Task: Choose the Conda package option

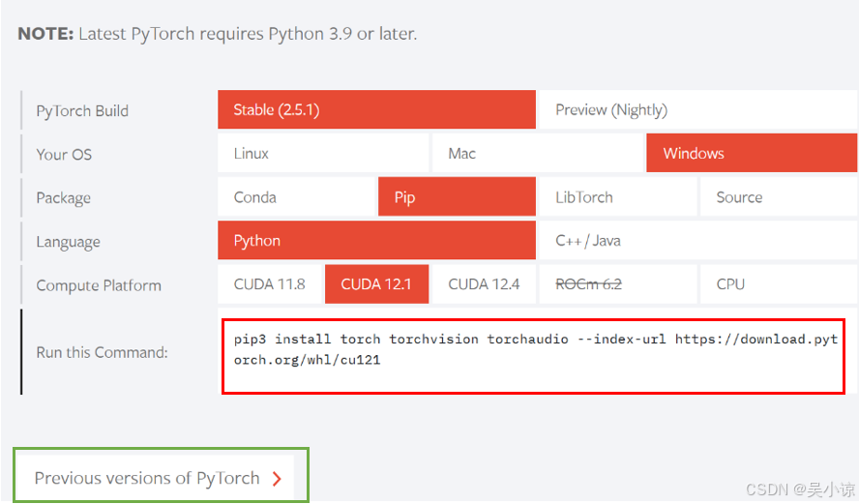Action: point(296,196)
